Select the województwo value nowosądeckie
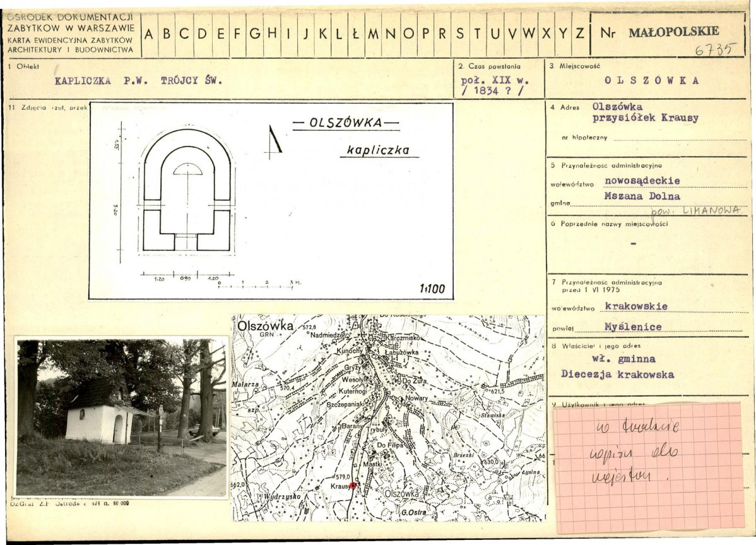The height and width of the screenshot is (545, 756). [642, 181]
